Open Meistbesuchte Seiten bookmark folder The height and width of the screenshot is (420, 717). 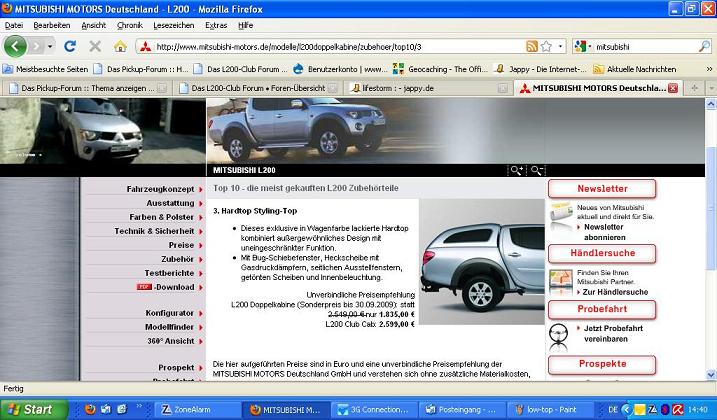click(45, 69)
